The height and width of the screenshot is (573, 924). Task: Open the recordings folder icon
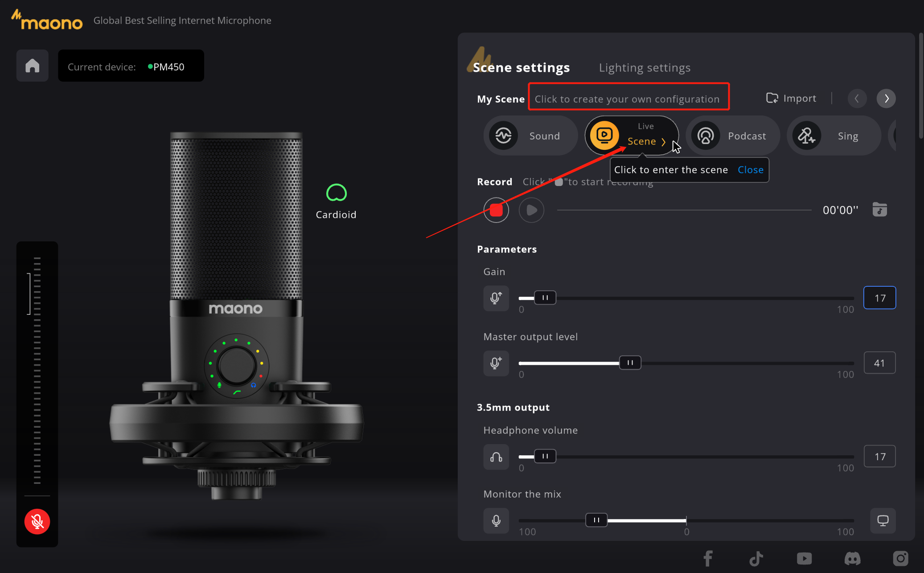click(x=879, y=210)
